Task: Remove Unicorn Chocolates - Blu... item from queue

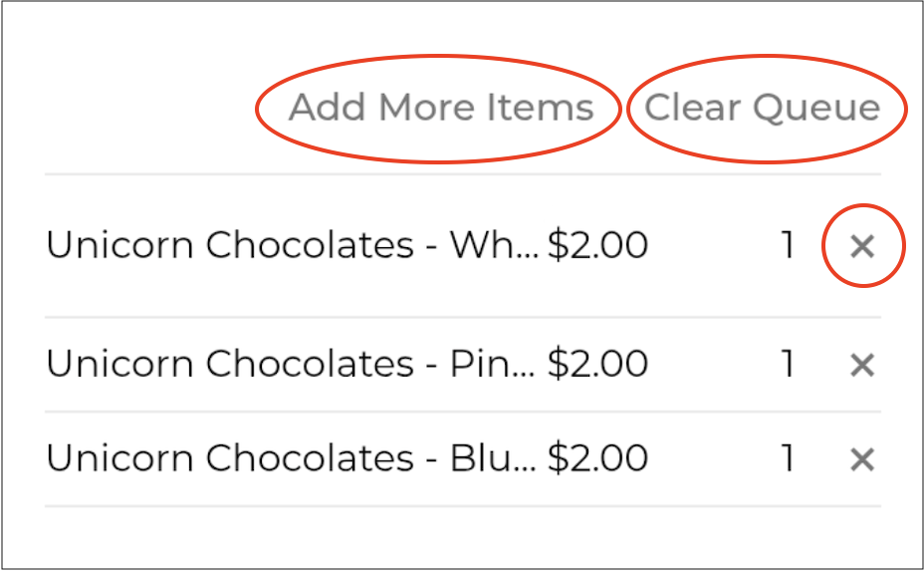Action: pyautogui.click(x=862, y=459)
